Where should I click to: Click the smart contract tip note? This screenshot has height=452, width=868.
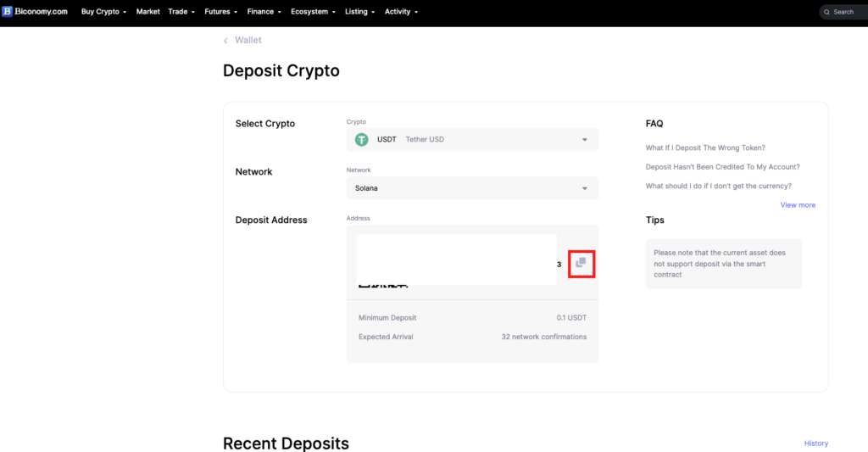pyautogui.click(x=724, y=264)
